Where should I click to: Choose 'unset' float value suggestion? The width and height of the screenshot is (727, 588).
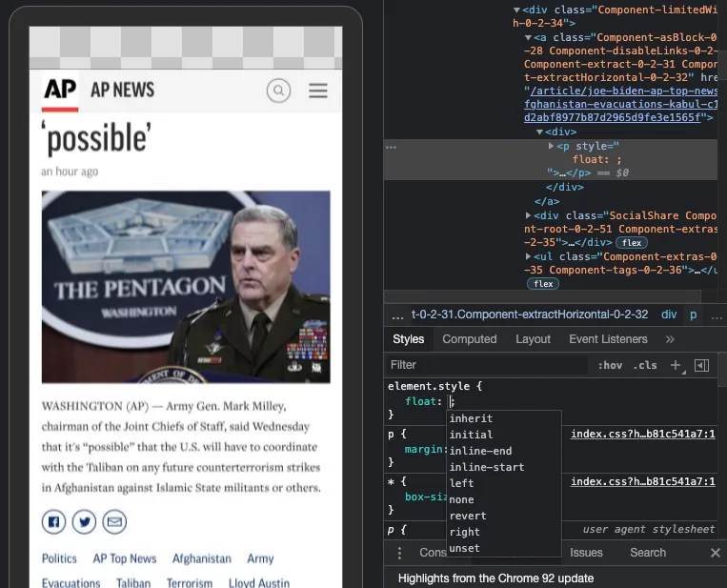coord(504,549)
